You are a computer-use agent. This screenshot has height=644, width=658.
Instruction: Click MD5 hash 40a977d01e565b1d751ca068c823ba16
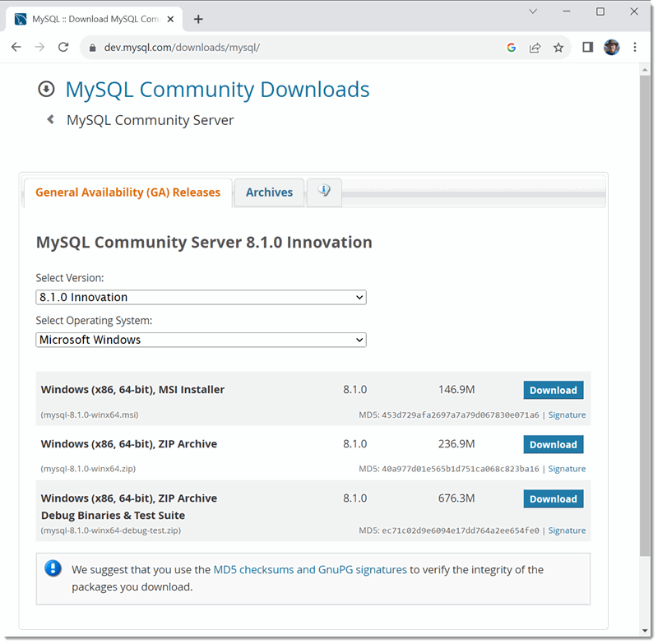(x=461, y=469)
